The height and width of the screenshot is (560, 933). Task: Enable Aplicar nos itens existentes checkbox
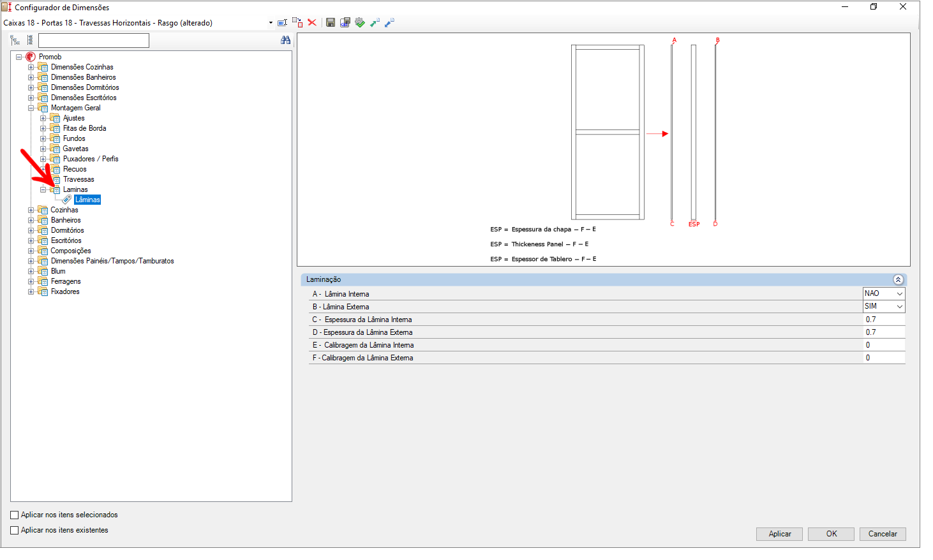tap(14, 530)
